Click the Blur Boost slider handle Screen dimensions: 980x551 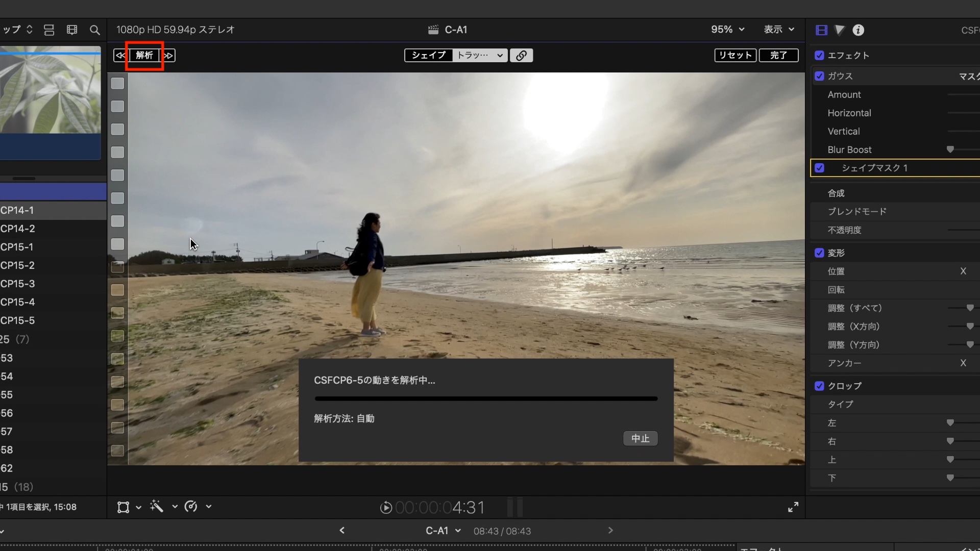950,149
